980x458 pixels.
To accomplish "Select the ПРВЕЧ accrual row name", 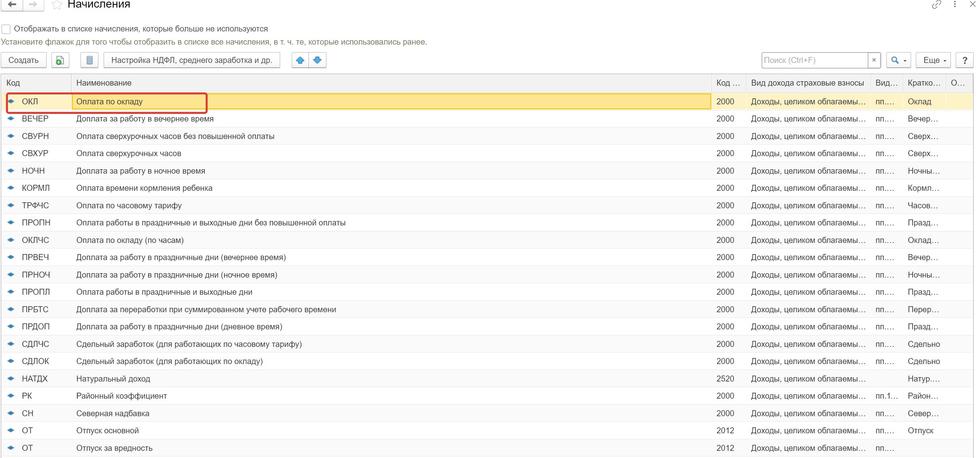I will coord(181,257).
